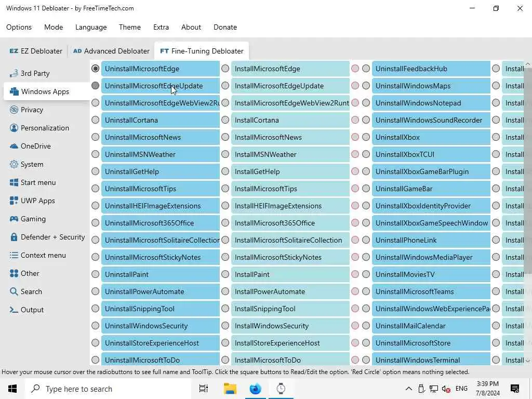Open the Language menu
532x399 pixels.
coord(91,27)
